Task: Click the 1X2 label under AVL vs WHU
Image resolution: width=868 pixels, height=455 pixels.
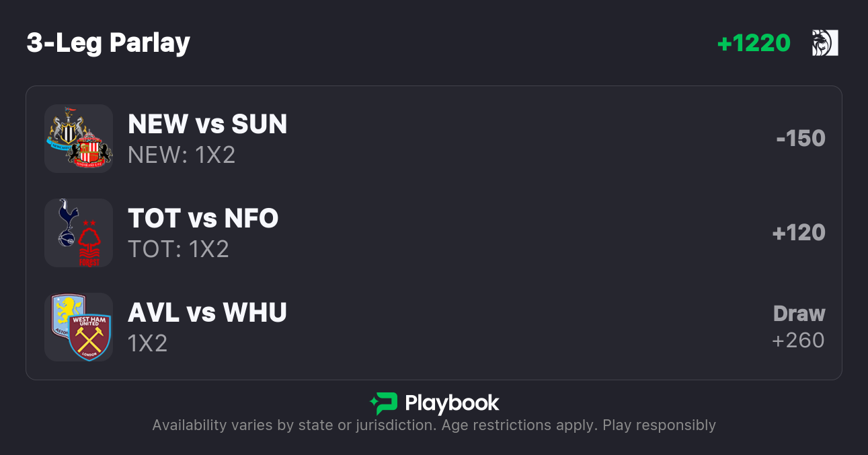Action: 147,344
